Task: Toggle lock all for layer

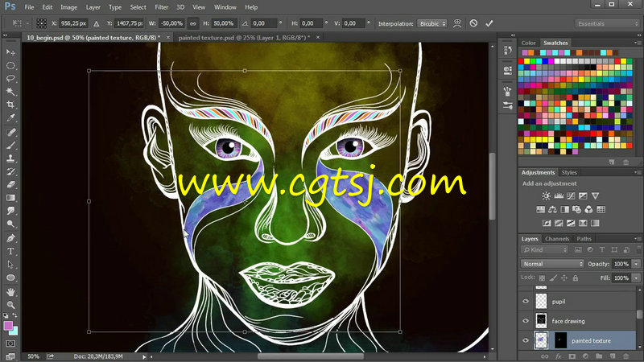Action: (576, 278)
